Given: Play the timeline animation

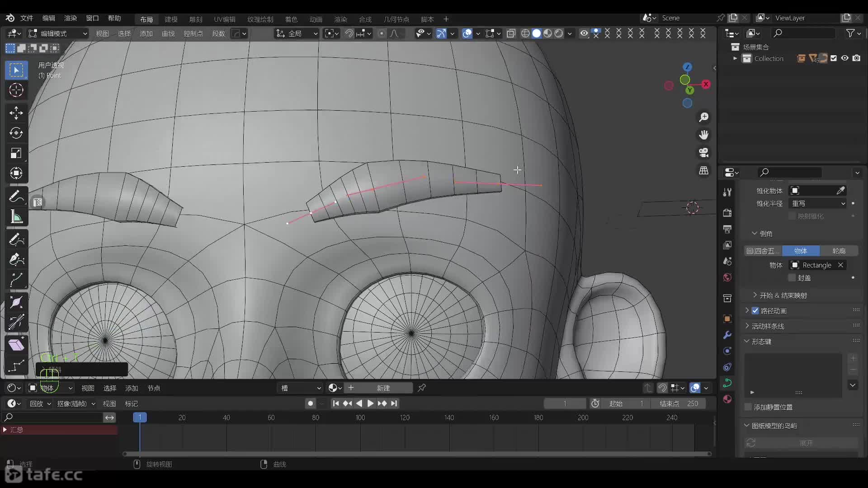Looking at the screenshot, I should click(370, 404).
